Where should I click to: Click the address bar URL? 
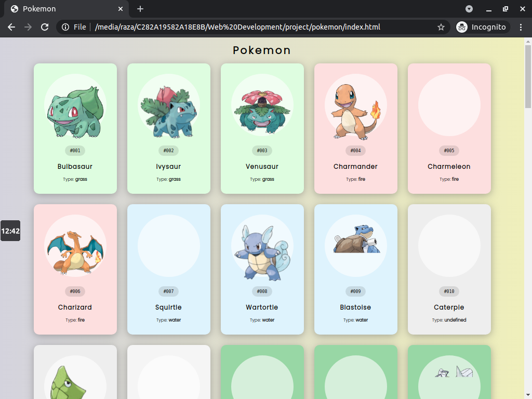pos(237,27)
